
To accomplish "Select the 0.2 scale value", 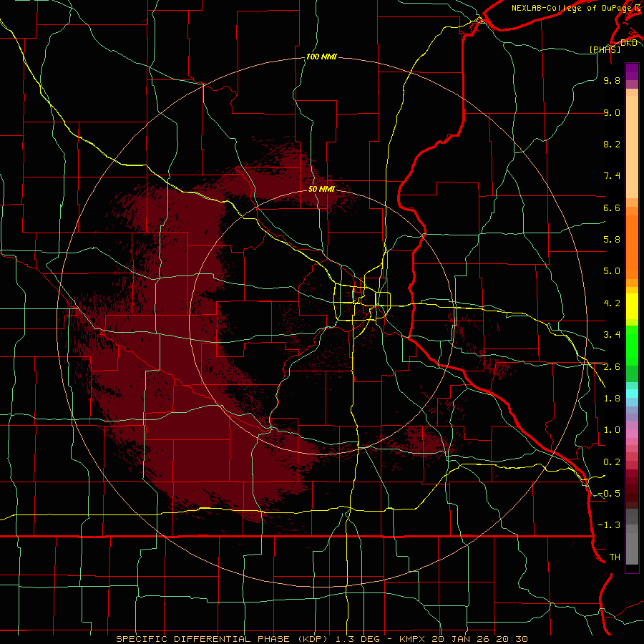I will [612, 462].
